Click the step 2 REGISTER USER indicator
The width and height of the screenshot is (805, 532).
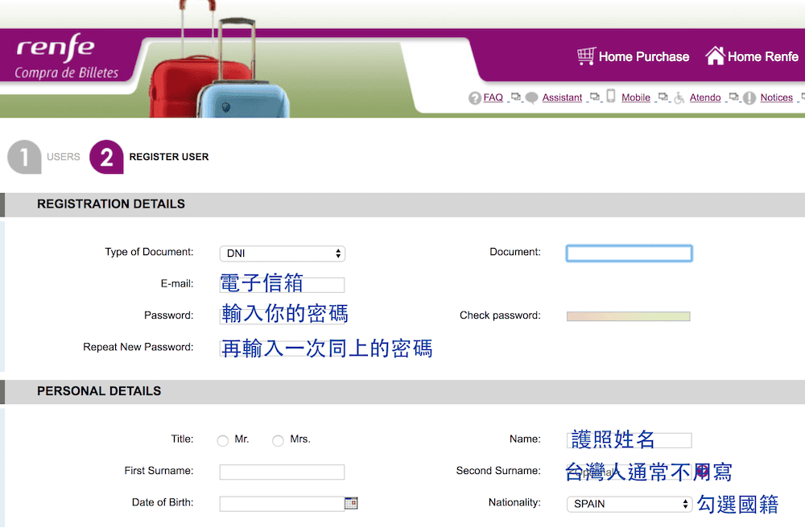(106, 157)
